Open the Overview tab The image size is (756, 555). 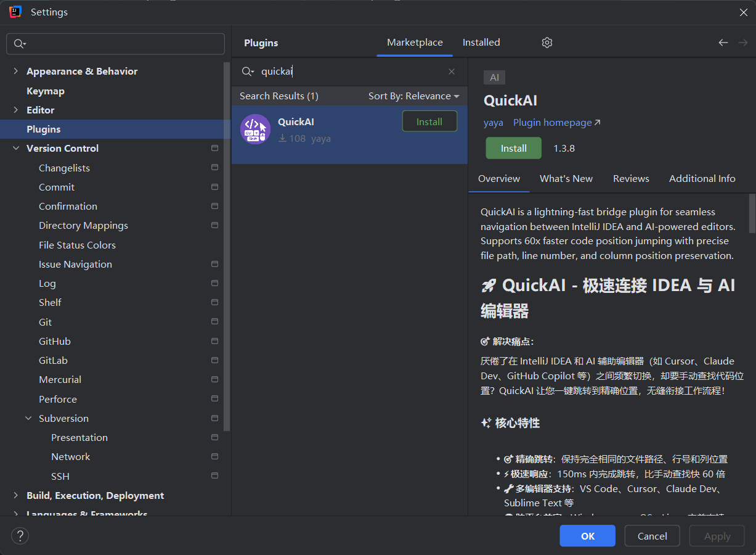coord(499,178)
